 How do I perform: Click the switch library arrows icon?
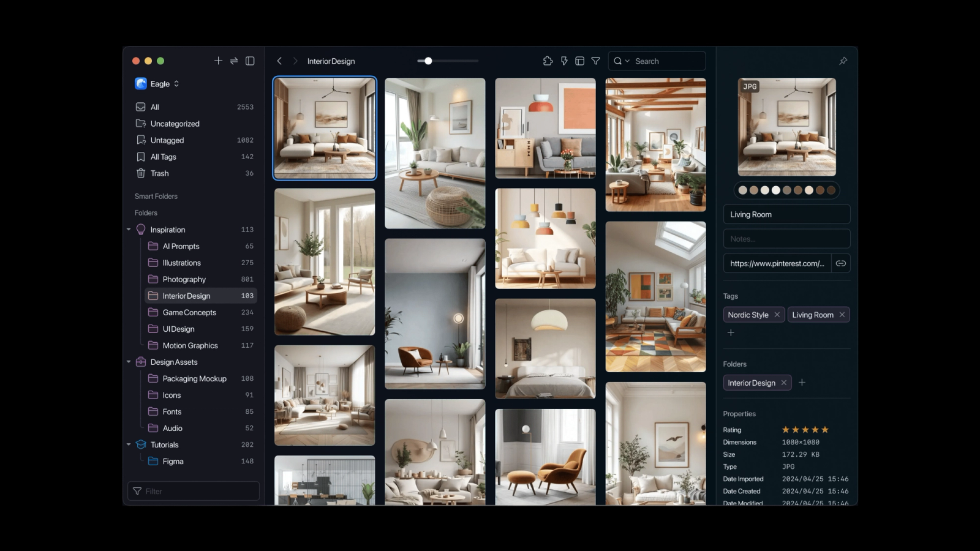point(234,61)
